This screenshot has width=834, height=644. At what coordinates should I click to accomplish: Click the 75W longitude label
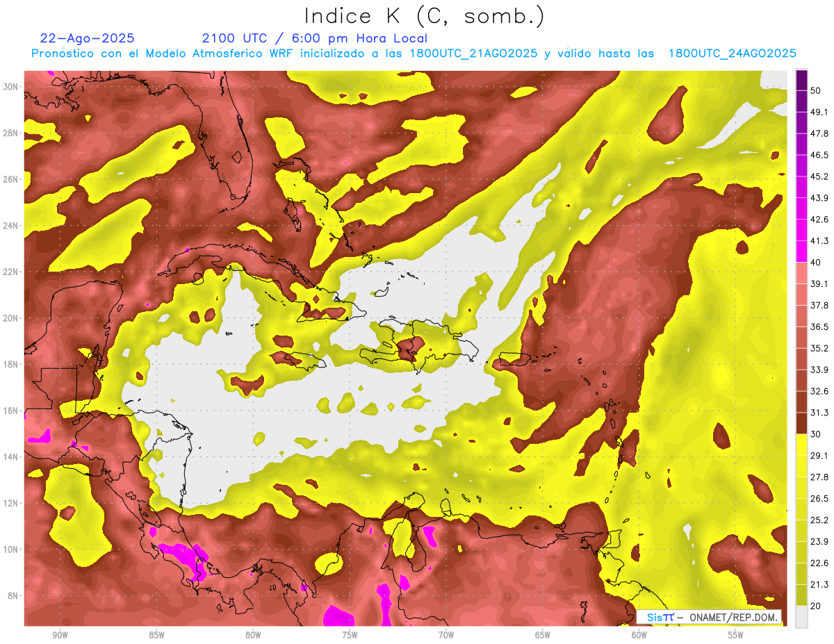350,636
